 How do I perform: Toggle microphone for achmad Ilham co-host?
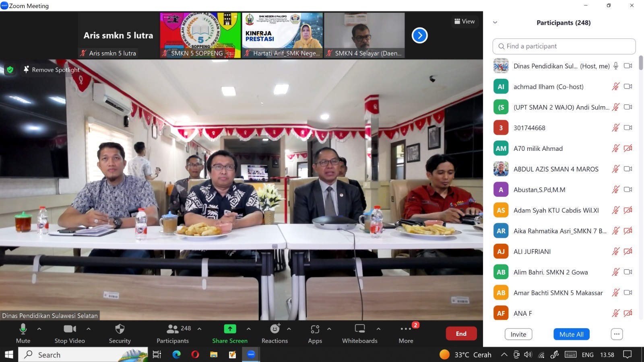[615, 86]
